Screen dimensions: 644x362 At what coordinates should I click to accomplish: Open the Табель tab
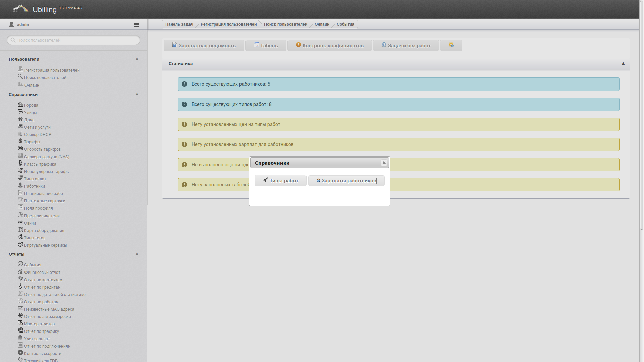tap(266, 45)
